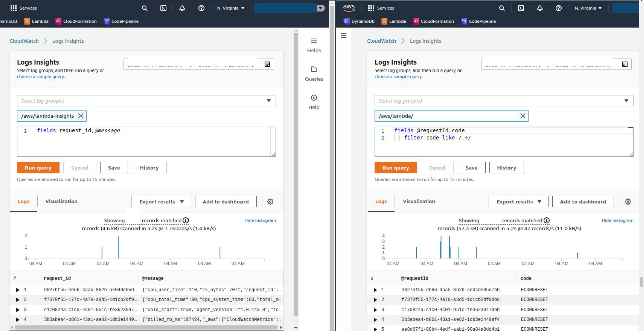Open CloudShell icon in right window

pos(521,8)
